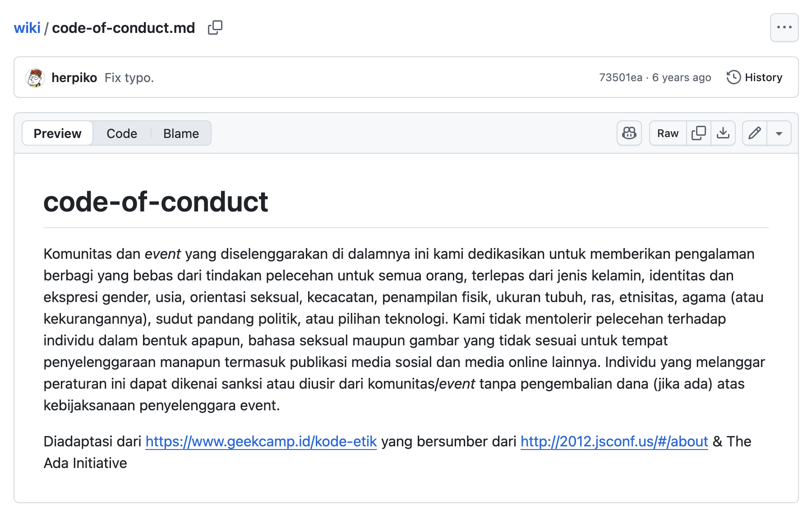Open the three-dot more options menu
This screenshot has height=514, width=812.
coord(784,28)
